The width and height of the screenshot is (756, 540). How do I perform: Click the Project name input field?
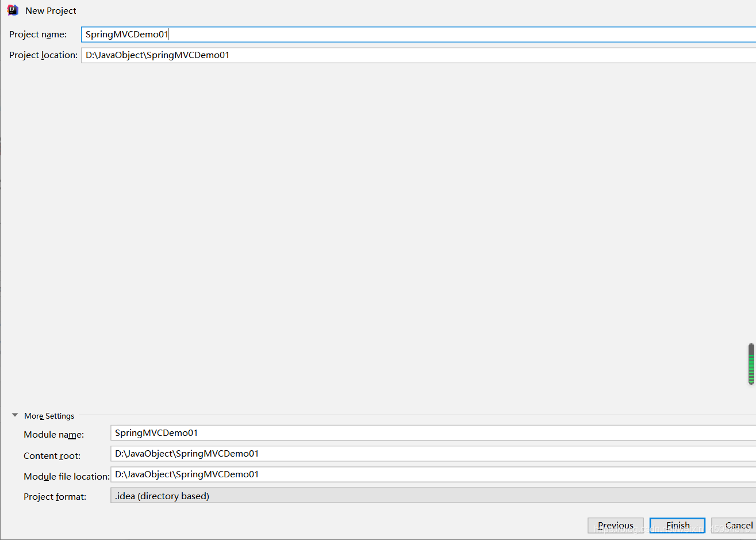(x=419, y=35)
